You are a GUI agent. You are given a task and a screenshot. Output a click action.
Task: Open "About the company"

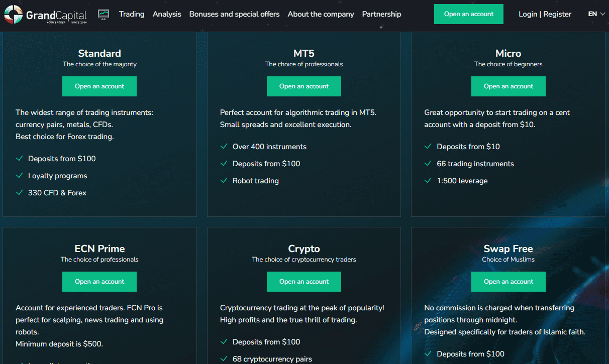click(x=321, y=14)
